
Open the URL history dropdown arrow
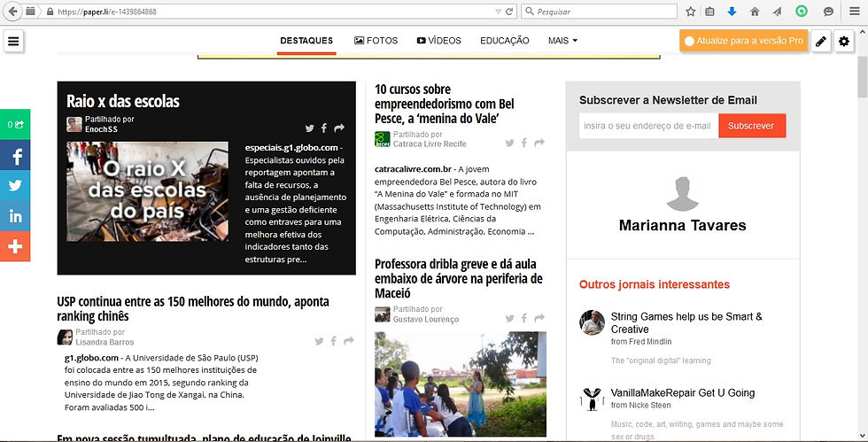tap(498, 12)
